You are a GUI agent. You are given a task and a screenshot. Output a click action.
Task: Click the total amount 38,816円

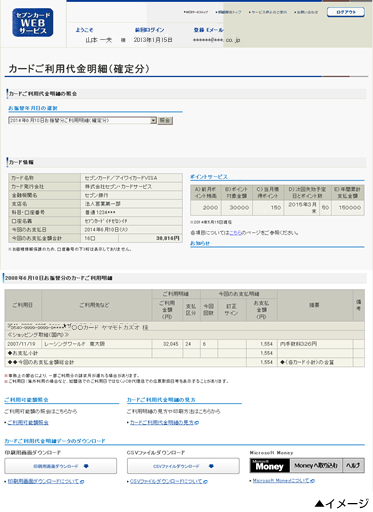click(168, 238)
